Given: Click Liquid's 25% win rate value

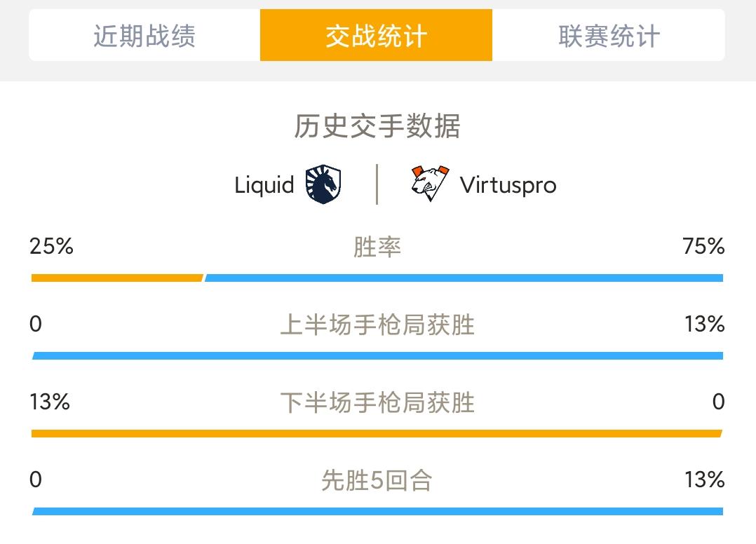Looking at the screenshot, I should click(51, 246).
